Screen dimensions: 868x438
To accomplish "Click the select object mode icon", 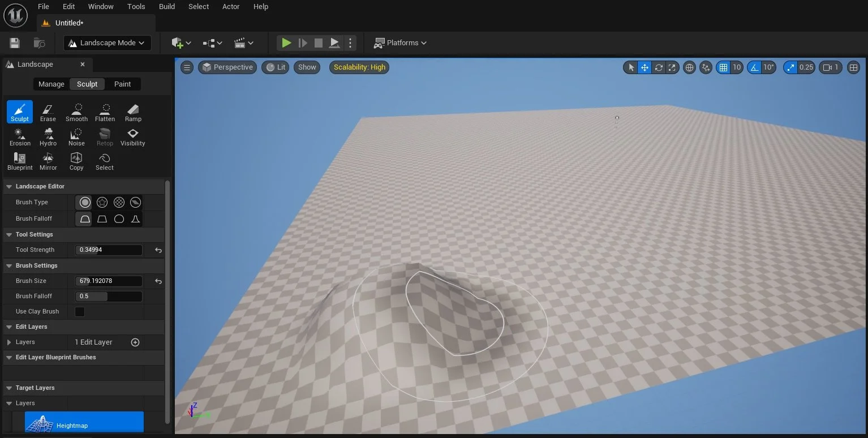I will point(631,67).
